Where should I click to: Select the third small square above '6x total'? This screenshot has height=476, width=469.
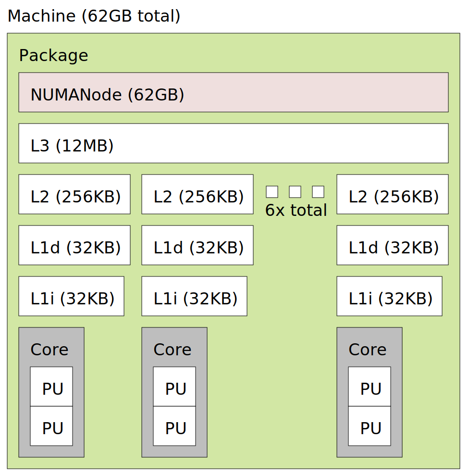318,191
